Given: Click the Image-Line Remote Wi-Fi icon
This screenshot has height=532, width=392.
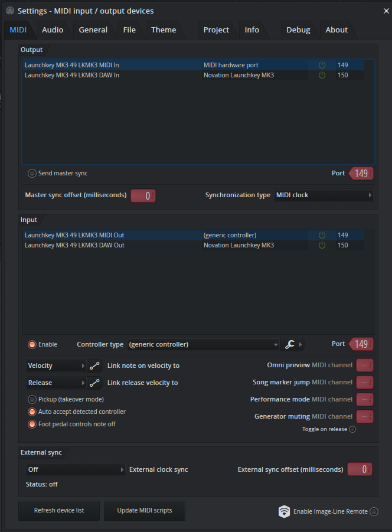Looking at the screenshot, I should pos(284,511).
